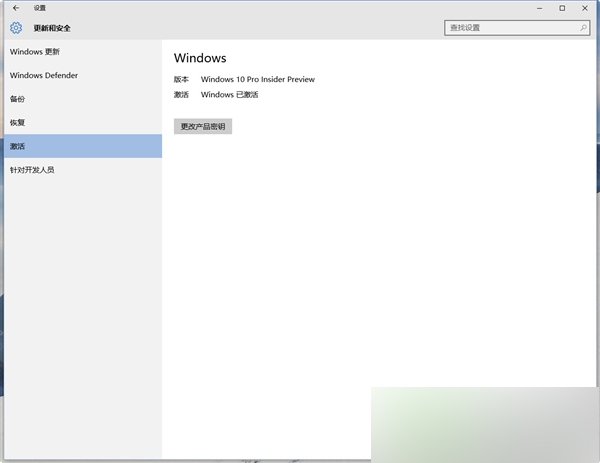Click the search magnifier icon
Viewport: 600px width, 463px height.
583,28
